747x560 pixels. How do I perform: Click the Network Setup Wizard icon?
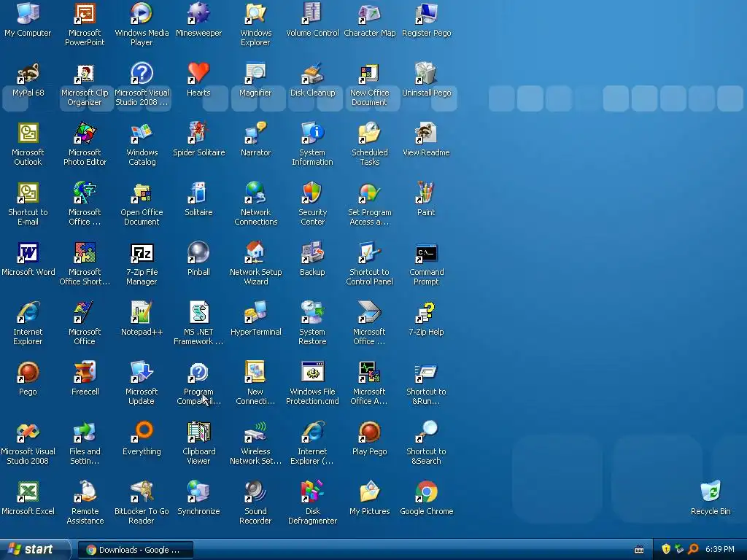point(256,252)
